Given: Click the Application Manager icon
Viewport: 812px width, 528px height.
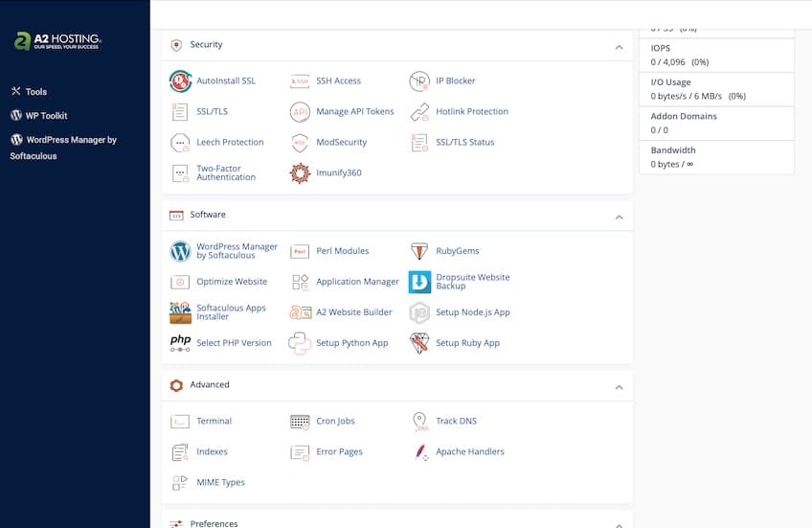Looking at the screenshot, I should [300, 282].
